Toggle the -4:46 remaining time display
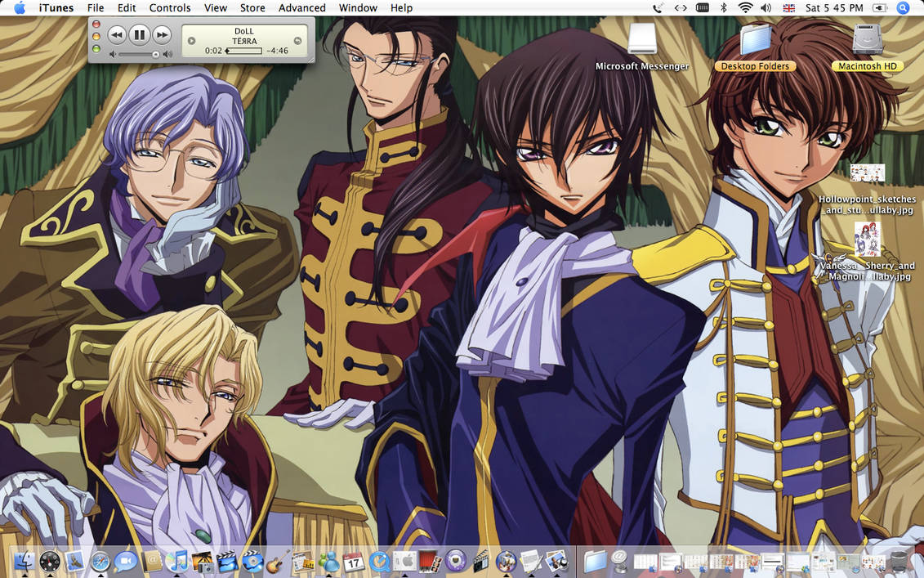924x578 pixels. tap(277, 51)
